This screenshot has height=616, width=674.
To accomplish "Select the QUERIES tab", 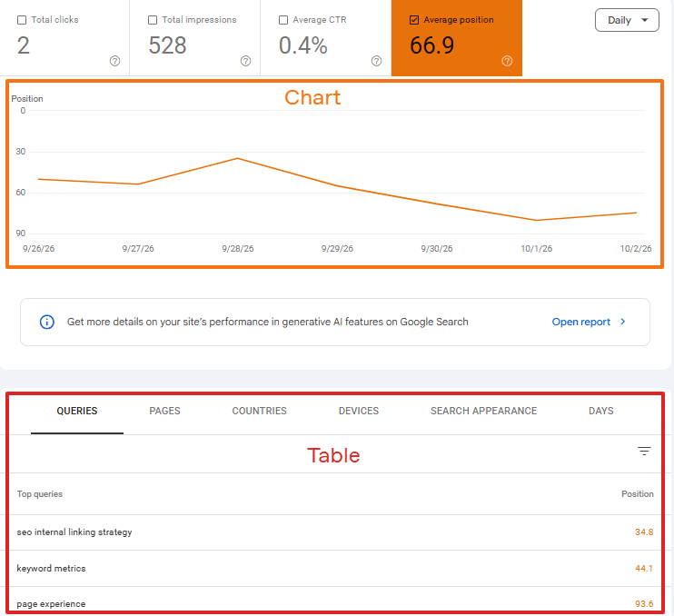I will 77,411.
